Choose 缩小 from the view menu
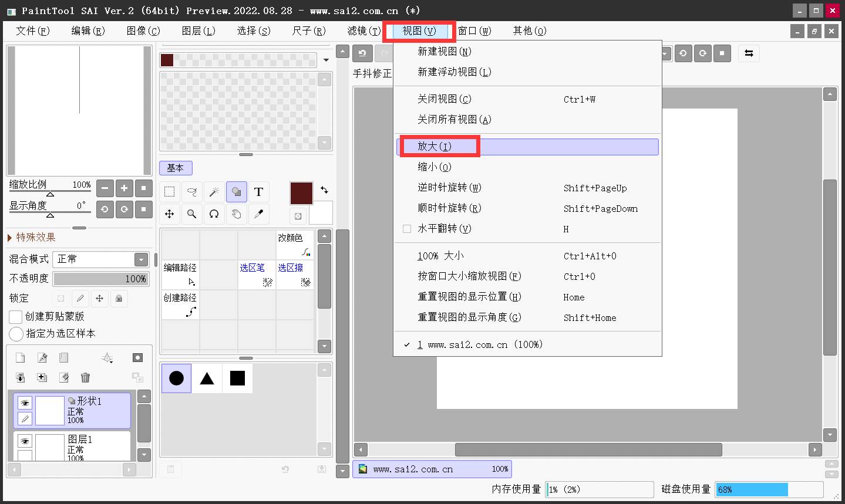This screenshot has height=504, width=845. 527,167
